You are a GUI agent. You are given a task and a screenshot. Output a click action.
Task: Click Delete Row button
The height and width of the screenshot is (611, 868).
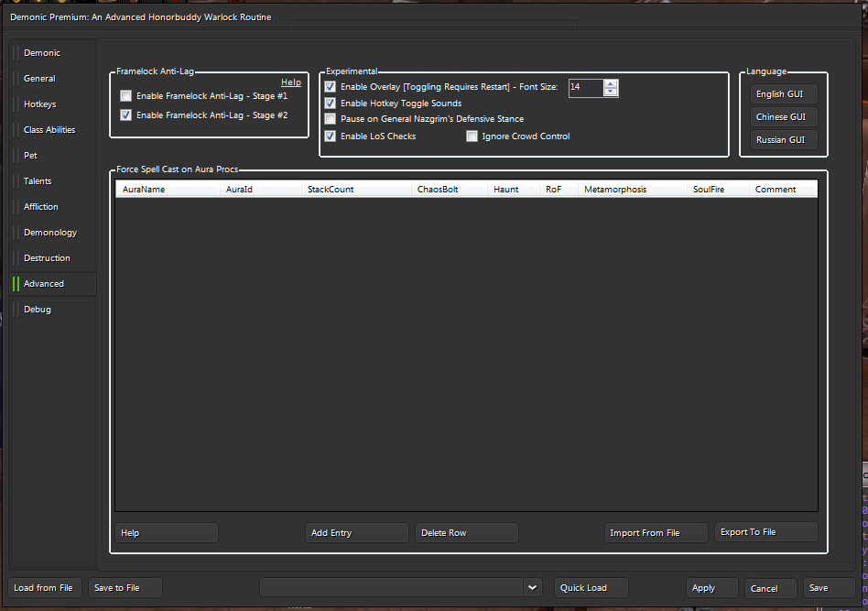coord(467,533)
